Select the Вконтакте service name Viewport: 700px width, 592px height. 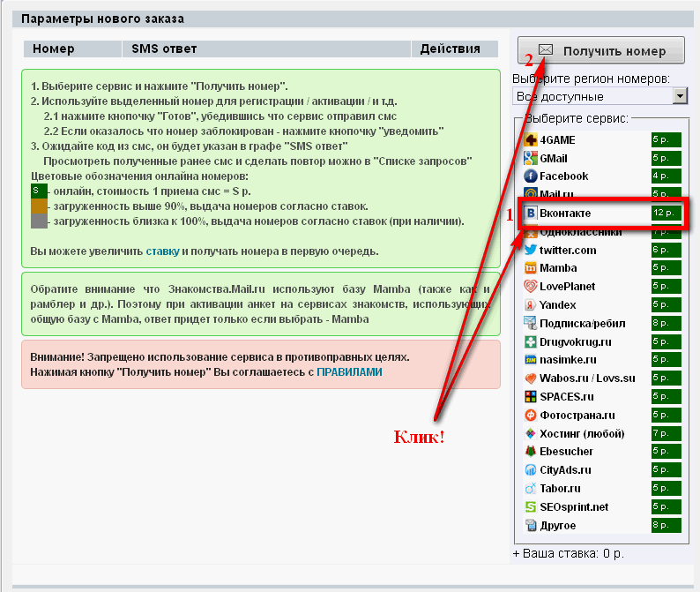click(x=565, y=214)
